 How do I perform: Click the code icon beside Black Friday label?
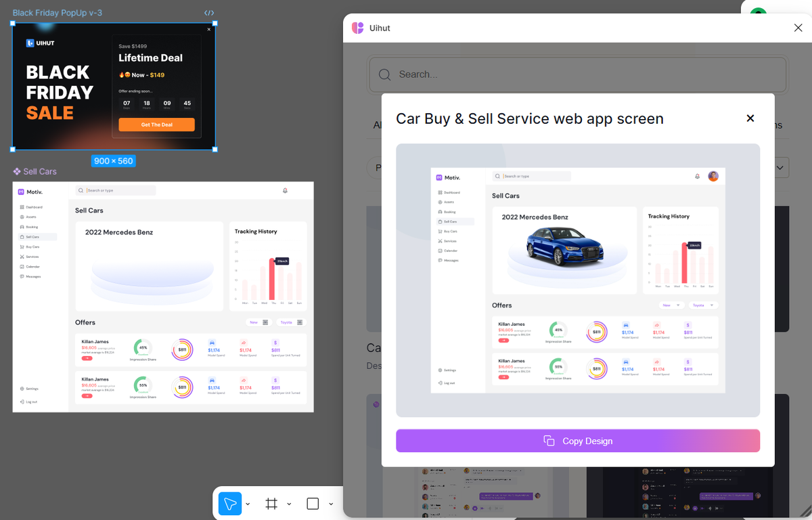click(x=209, y=13)
